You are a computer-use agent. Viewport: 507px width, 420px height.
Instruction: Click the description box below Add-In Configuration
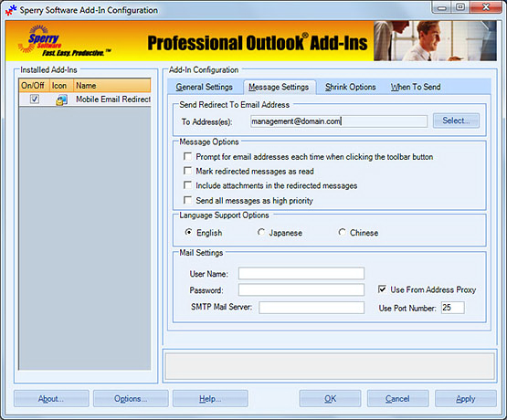[330, 366]
